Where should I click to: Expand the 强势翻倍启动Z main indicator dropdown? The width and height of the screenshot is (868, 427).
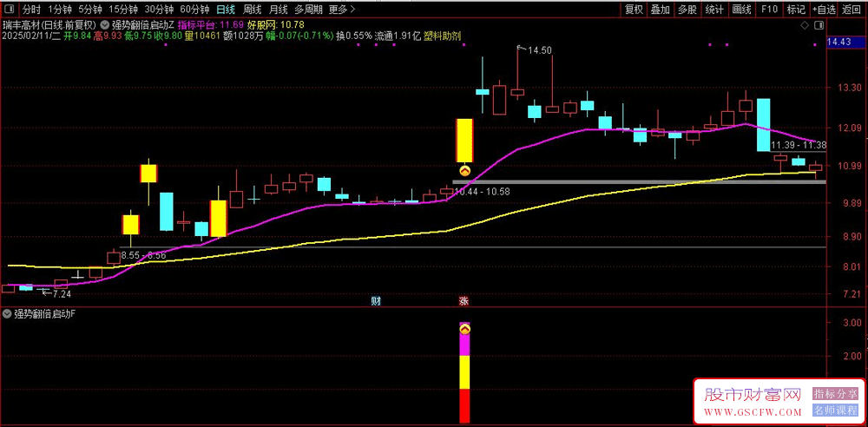pyautogui.click(x=105, y=25)
